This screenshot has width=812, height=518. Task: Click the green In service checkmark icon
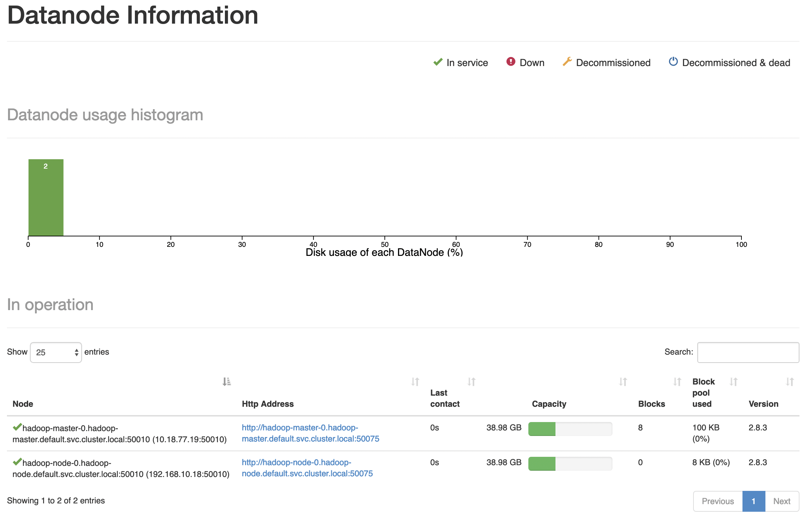[x=438, y=62]
